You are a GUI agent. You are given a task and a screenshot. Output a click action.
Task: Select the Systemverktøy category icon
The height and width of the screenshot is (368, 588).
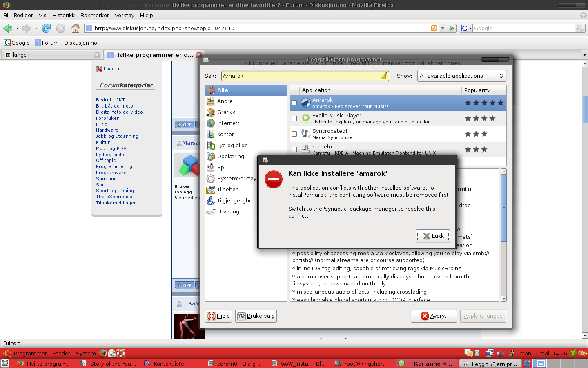(x=211, y=179)
